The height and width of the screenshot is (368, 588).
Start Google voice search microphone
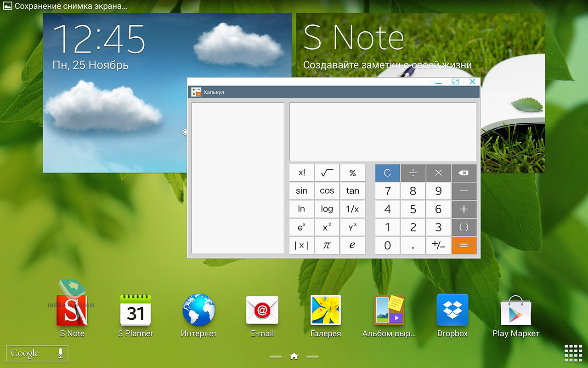pyautogui.click(x=60, y=353)
